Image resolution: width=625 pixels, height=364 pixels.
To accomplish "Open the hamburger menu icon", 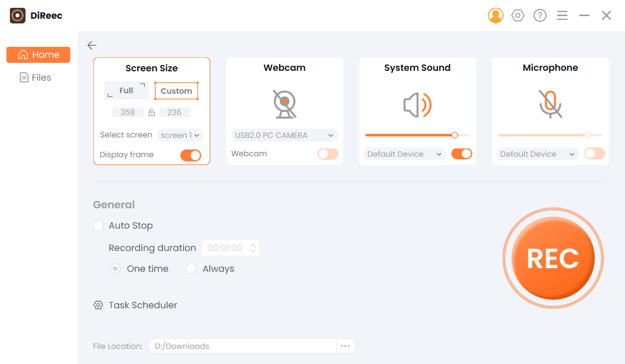I will click(562, 15).
